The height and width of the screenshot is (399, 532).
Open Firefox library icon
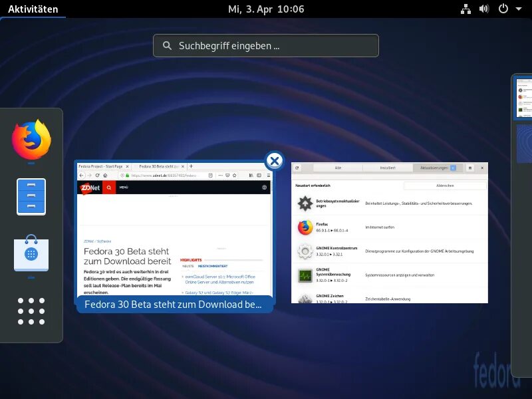251,176
